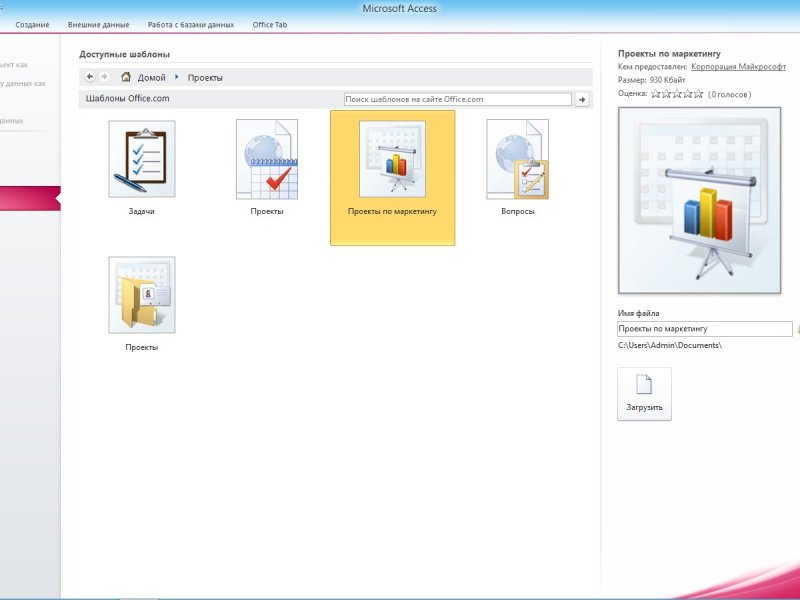Image resolution: width=800 pixels, height=600 pixels.
Task: Go forward with the right arrow
Action: pyautogui.click(x=105, y=77)
